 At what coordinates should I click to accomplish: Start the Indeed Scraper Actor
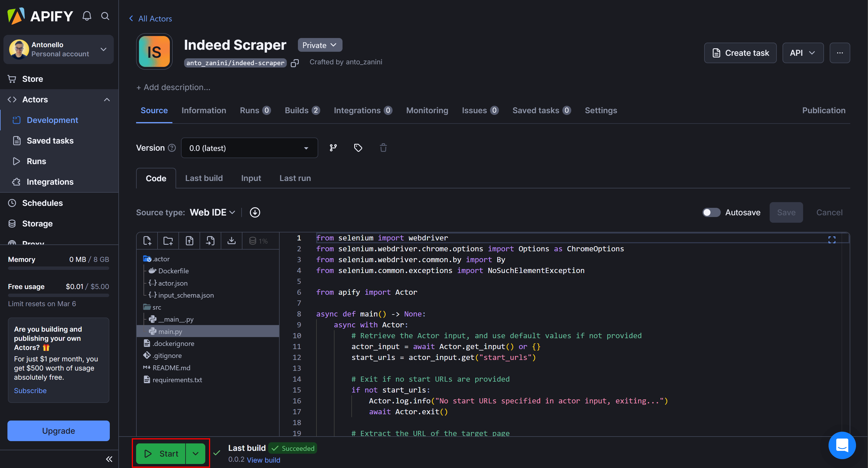(x=160, y=453)
